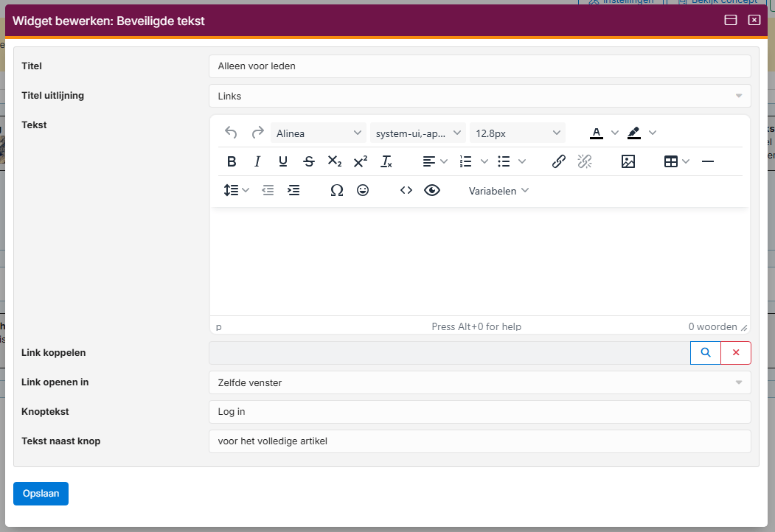Open the table insert menu
This screenshot has width=775, height=532.
point(676,161)
